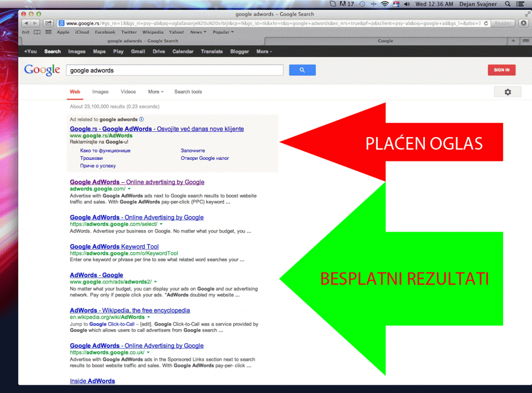The image size is (532, 393).
Task: Open Inside AdWords result link
Action: point(92,381)
